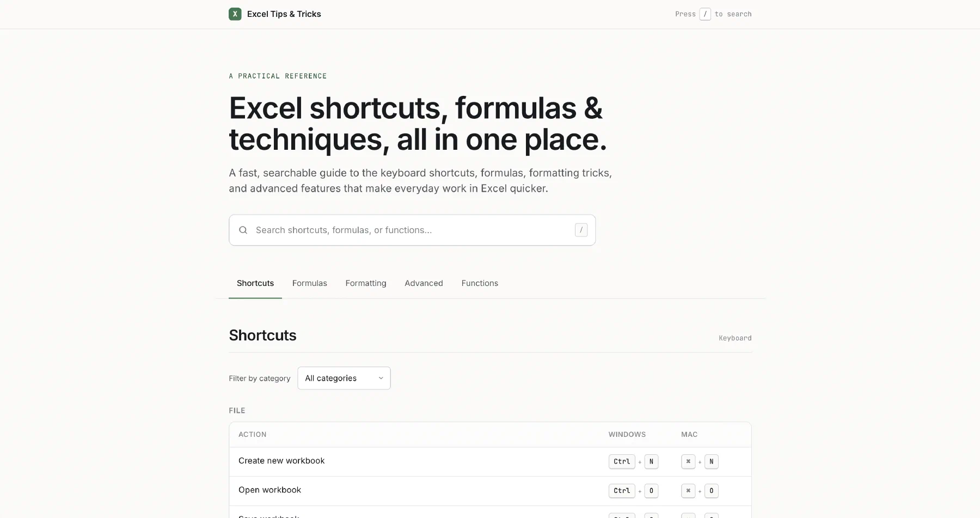Click Windows N key in Create new workbook row
Viewport: 980px width, 518px height.
pyautogui.click(x=651, y=461)
